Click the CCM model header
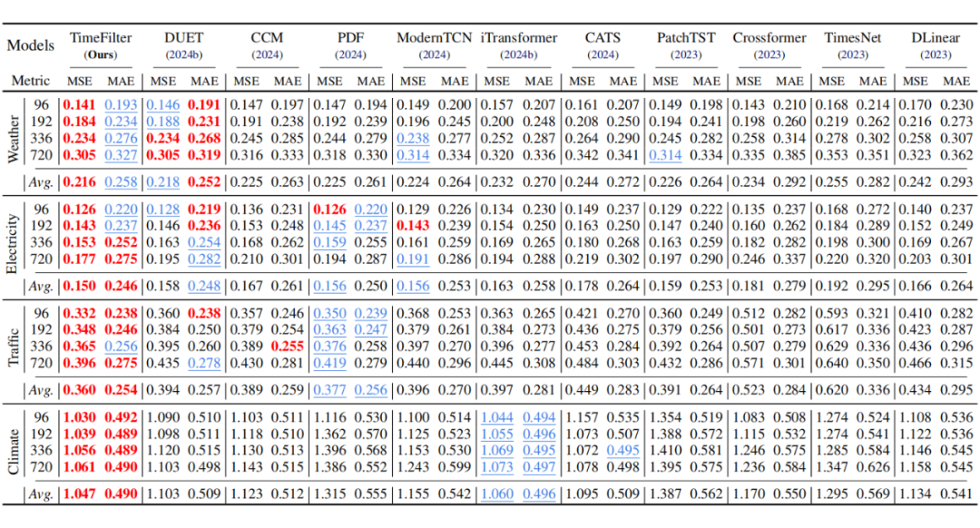The image size is (980, 528). [x=267, y=38]
